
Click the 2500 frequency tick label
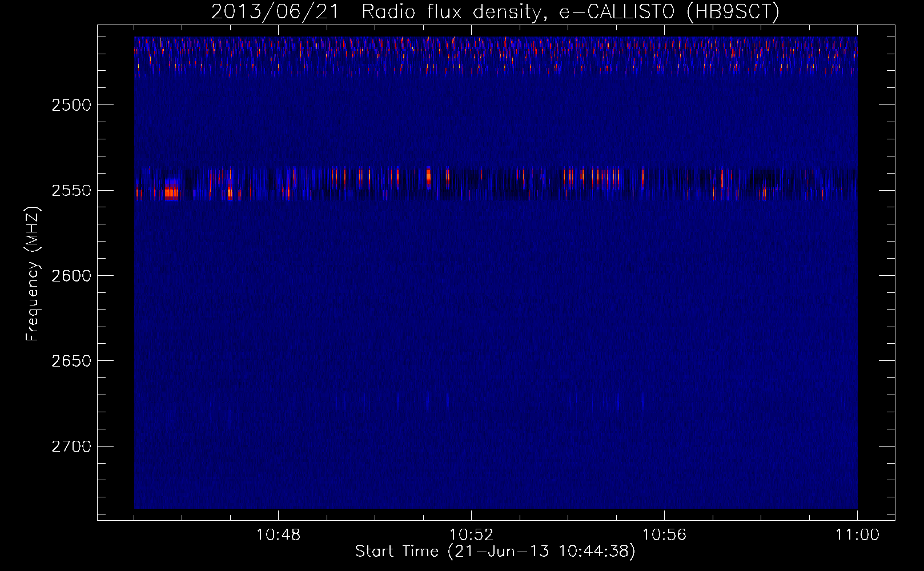click(71, 105)
